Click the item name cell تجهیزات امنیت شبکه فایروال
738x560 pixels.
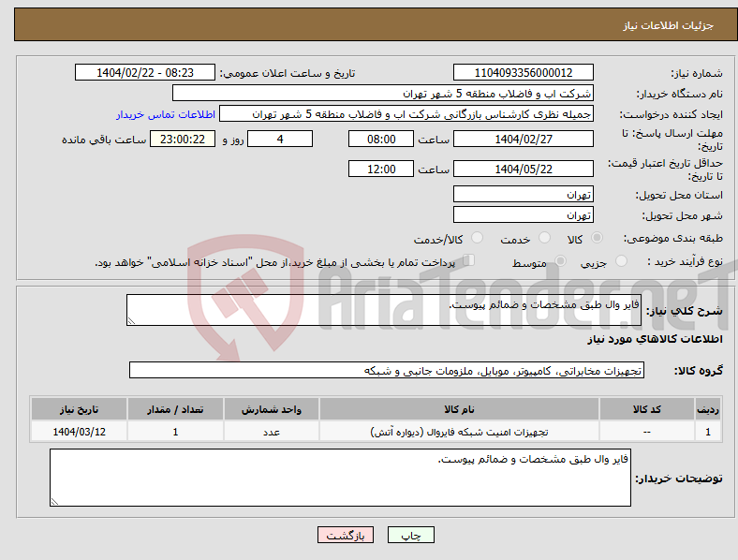coord(459,432)
